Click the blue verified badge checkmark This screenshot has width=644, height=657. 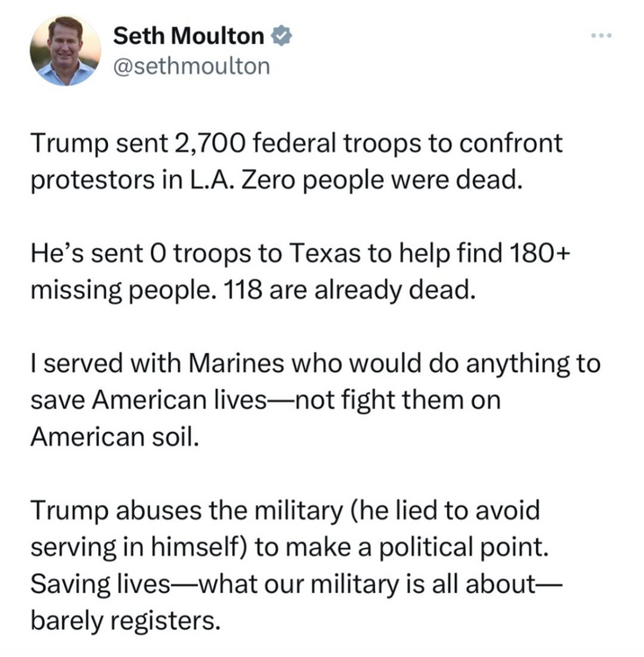click(280, 36)
